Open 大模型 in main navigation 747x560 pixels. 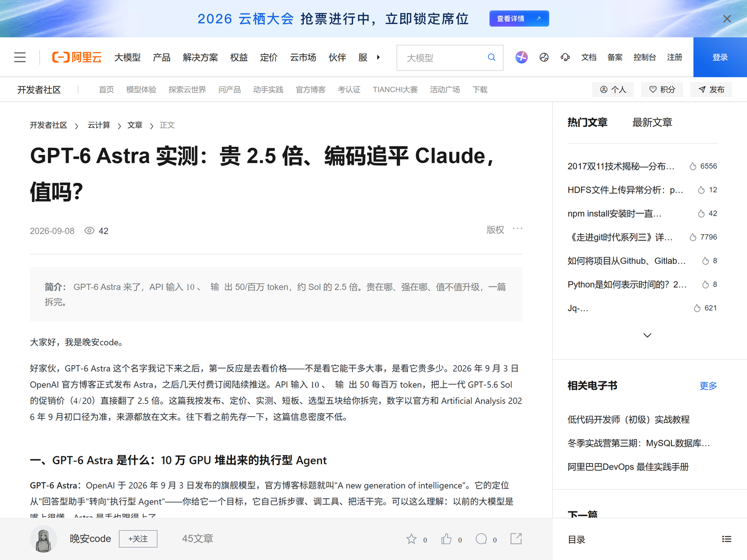(127, 57)
